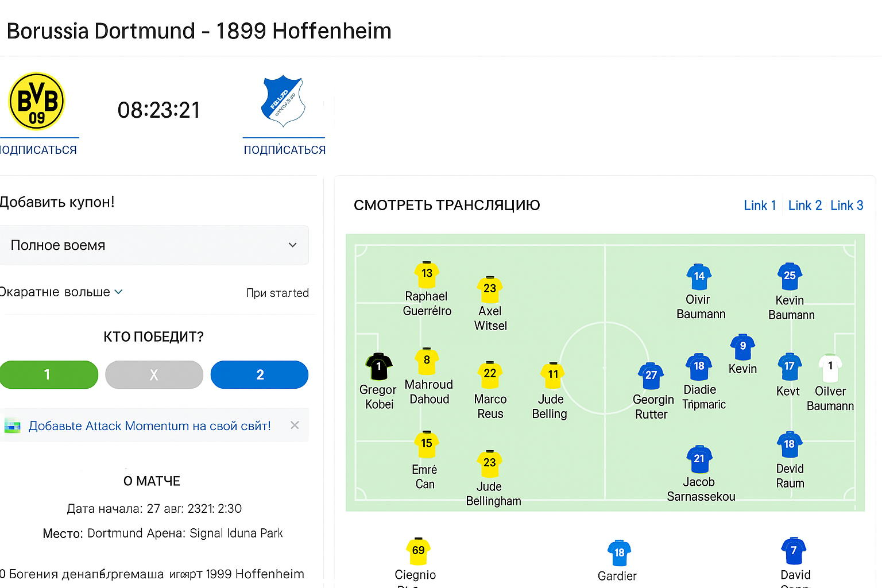Select Georginio Rutter's number 27 jersey
The height and width of the screenshot is (588, 882).
tap(651, 376)
